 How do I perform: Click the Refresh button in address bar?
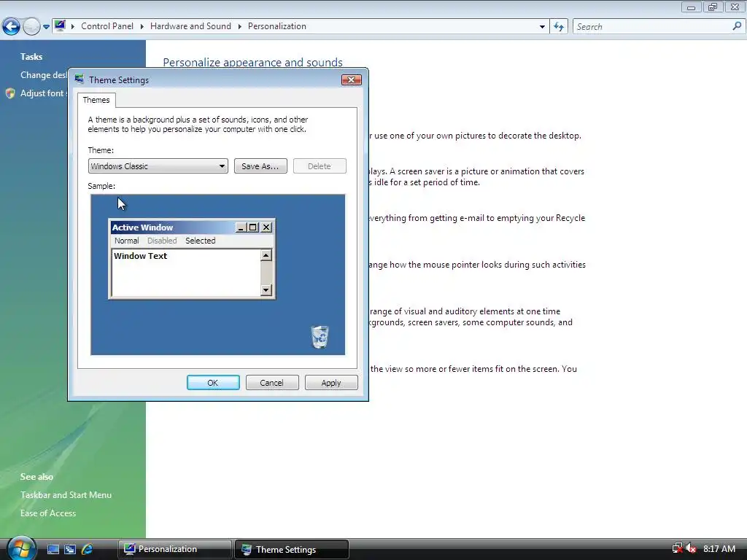559,27
